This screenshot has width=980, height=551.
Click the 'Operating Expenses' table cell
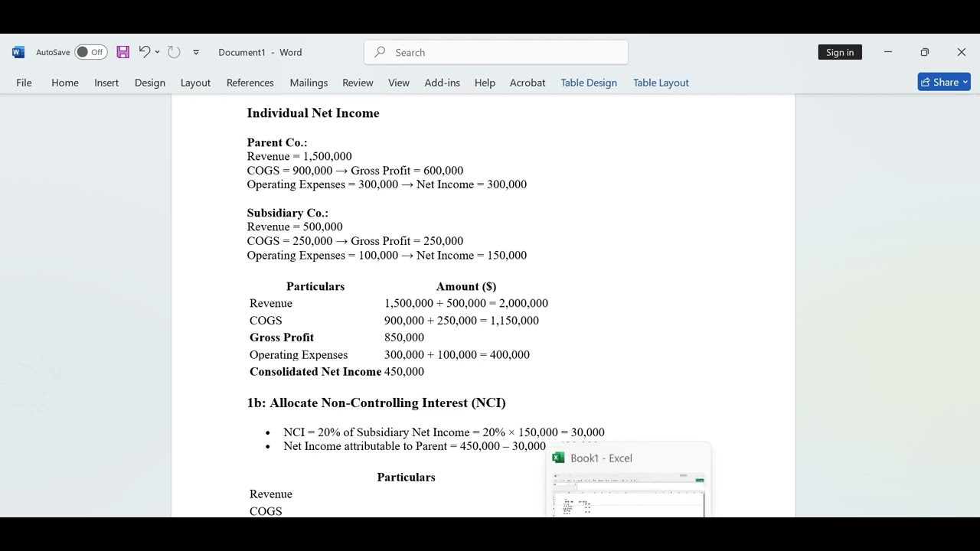299,355
